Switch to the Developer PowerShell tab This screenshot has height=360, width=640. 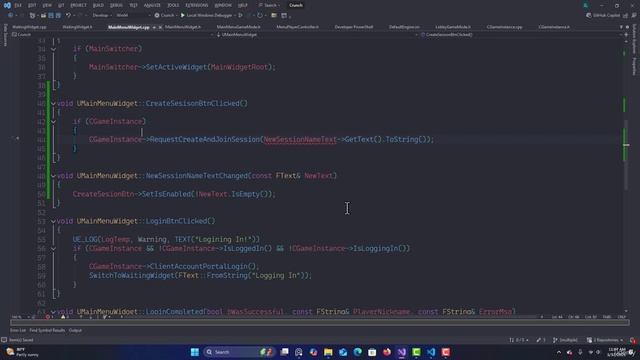point(354,27)
